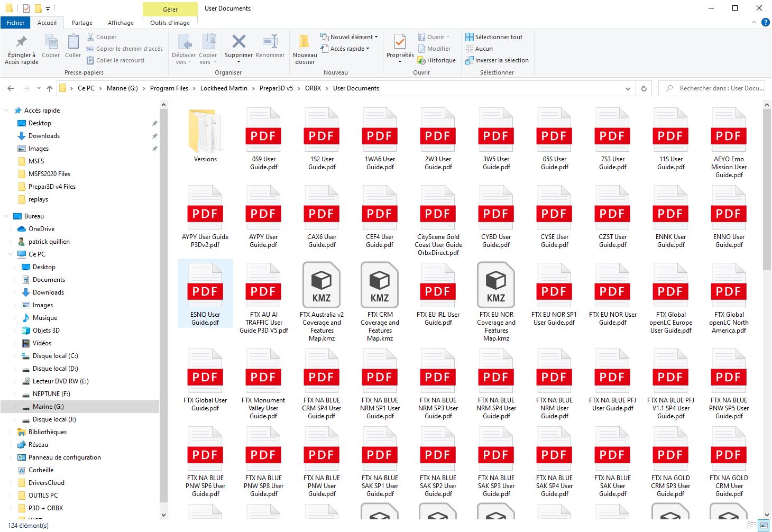Select 0S9 User Guide.pdf file

click(x=263, y=139)
